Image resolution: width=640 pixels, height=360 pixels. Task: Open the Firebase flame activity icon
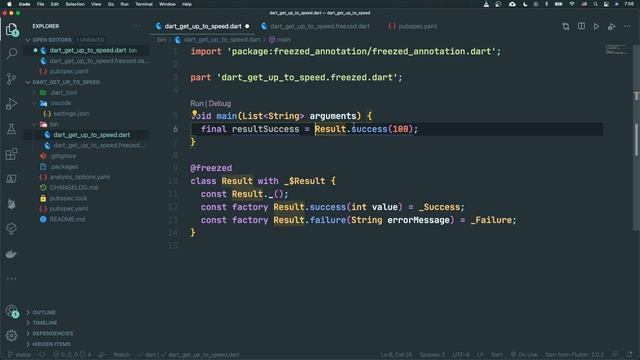[x=11, y=204]
